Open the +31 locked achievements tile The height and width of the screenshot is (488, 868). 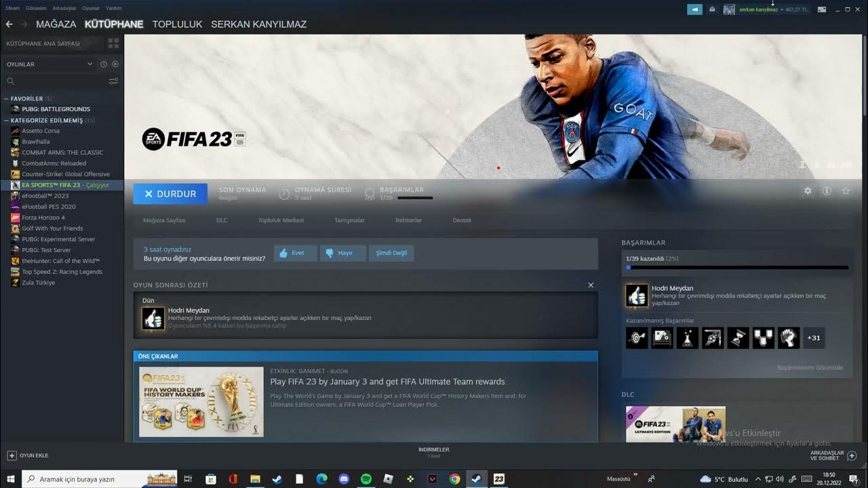coord(814,338)
